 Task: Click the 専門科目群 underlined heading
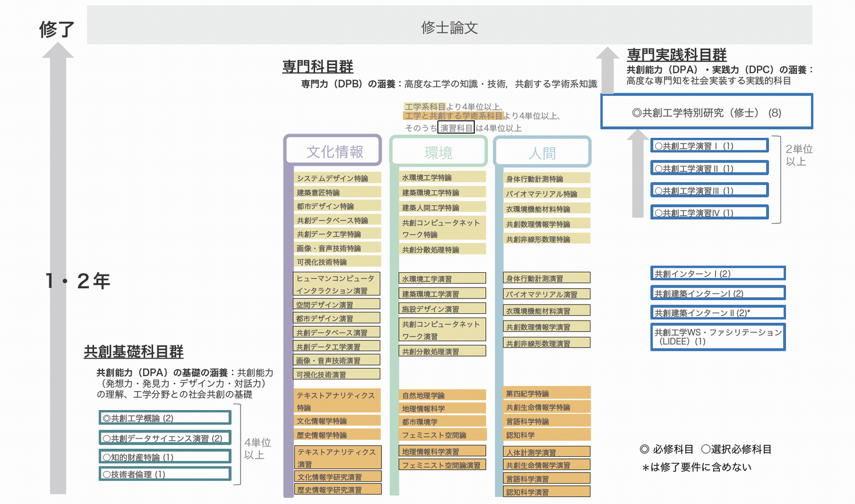click(317, 67)
